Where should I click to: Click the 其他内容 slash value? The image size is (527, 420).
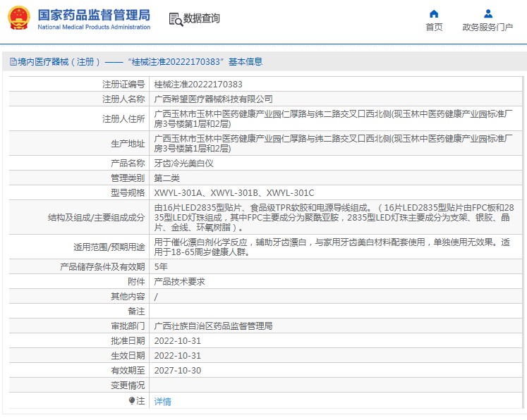156,297
